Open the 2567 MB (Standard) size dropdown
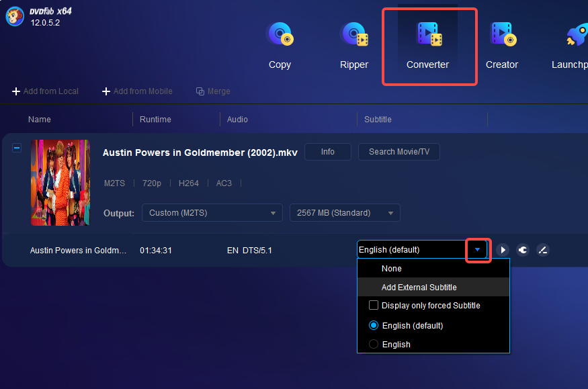This screenshot has height=389, width=588. tap(345, 213)
